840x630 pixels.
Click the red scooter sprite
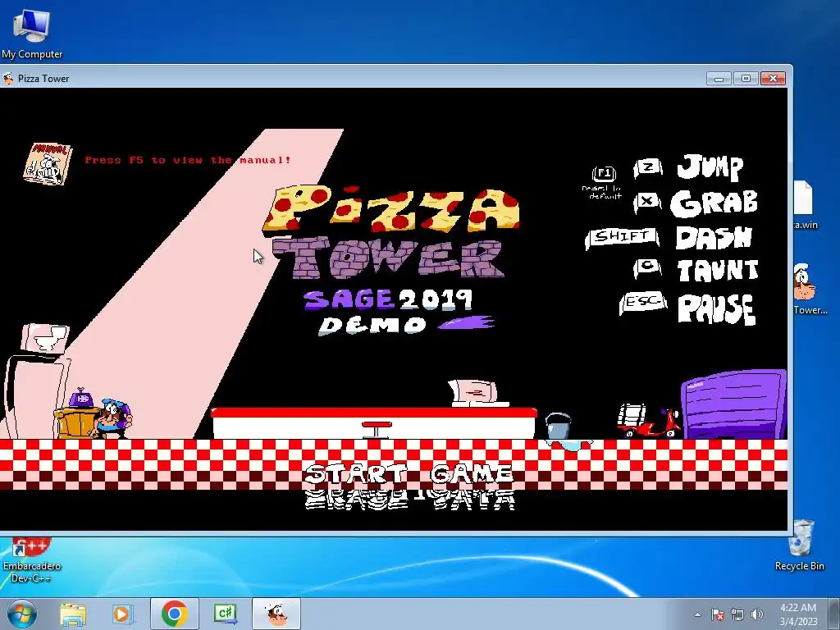[649, 421]
